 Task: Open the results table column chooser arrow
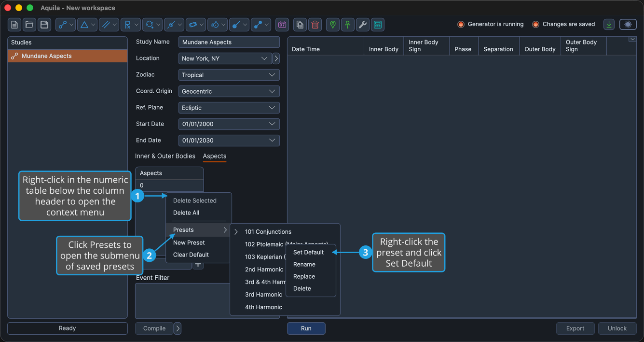(632, 40)
